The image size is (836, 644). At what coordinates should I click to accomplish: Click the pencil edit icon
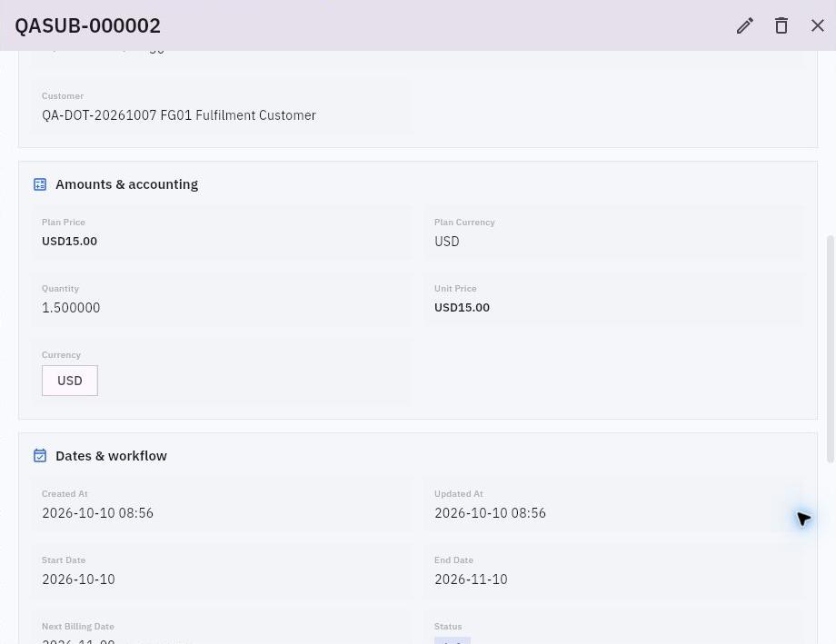(745, 25)
